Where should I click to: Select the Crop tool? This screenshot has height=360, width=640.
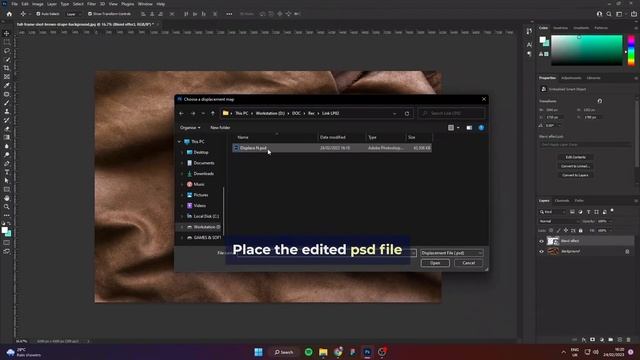point(7,68)
